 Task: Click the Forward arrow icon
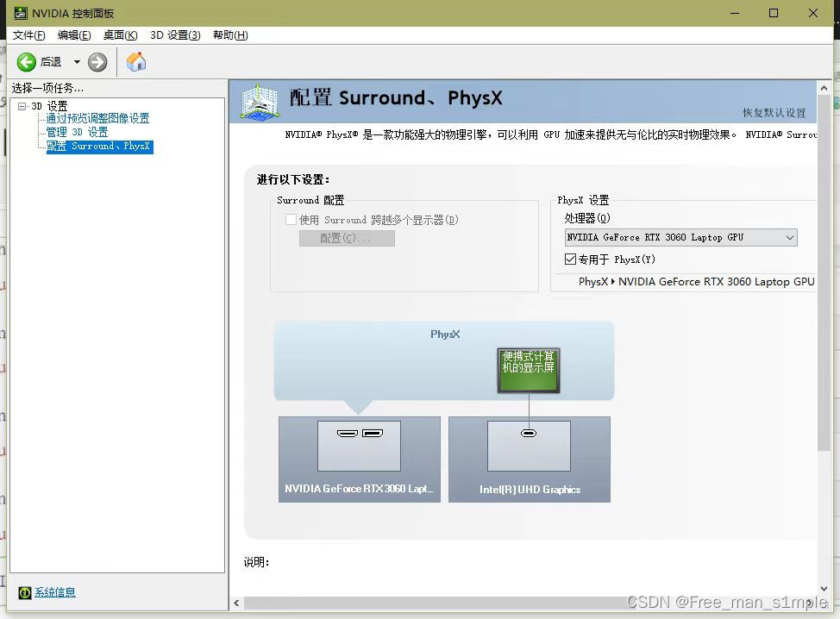tap(97, 62)
